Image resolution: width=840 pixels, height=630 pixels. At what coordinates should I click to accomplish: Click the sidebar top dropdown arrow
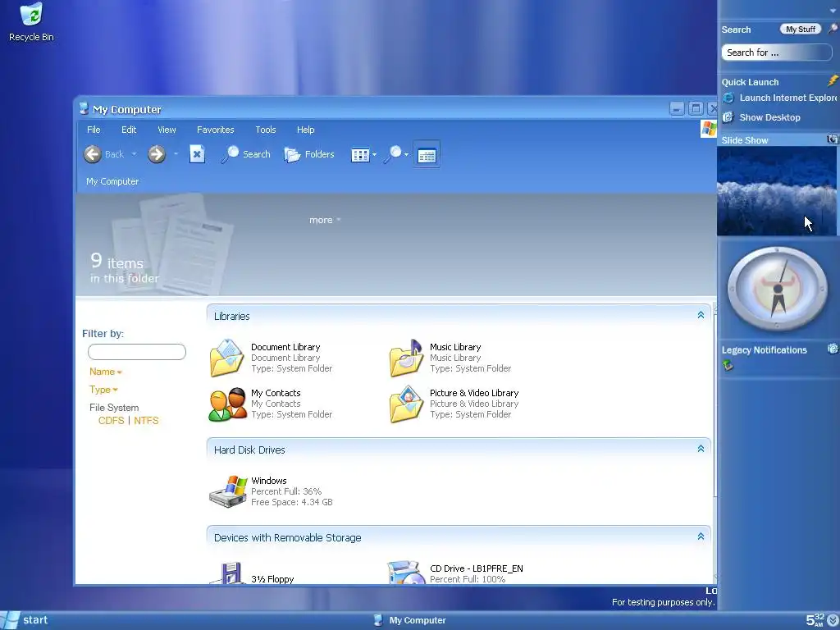[x=832, y=11]
